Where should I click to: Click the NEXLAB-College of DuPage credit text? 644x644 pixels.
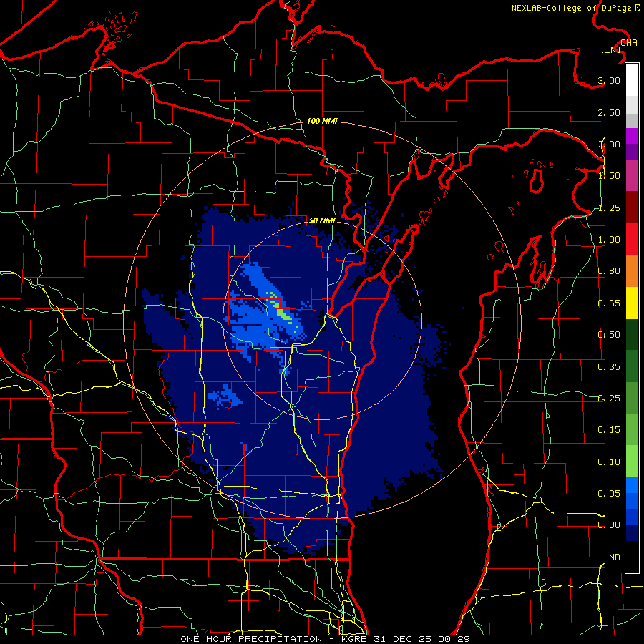[x=575, y=8]
